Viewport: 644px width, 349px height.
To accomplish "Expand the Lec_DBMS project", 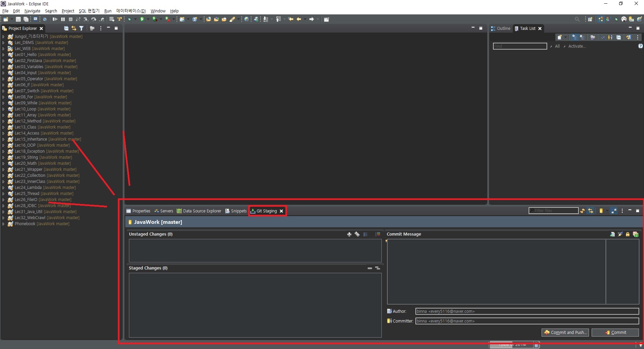I will (x=3, y=43).
